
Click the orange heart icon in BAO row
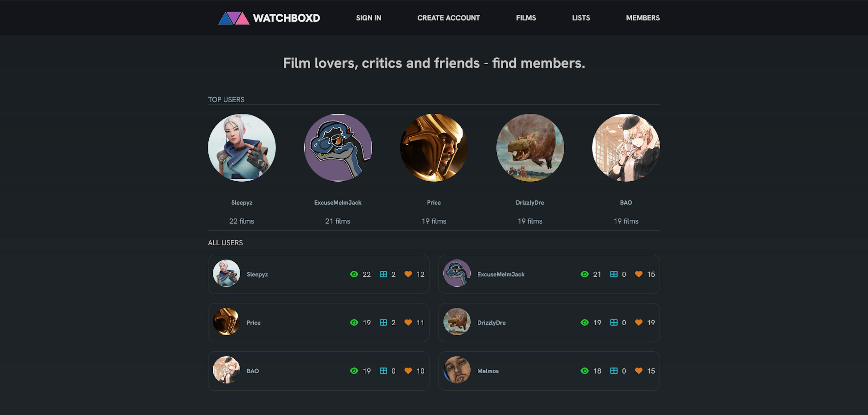[x=408, y=371]
